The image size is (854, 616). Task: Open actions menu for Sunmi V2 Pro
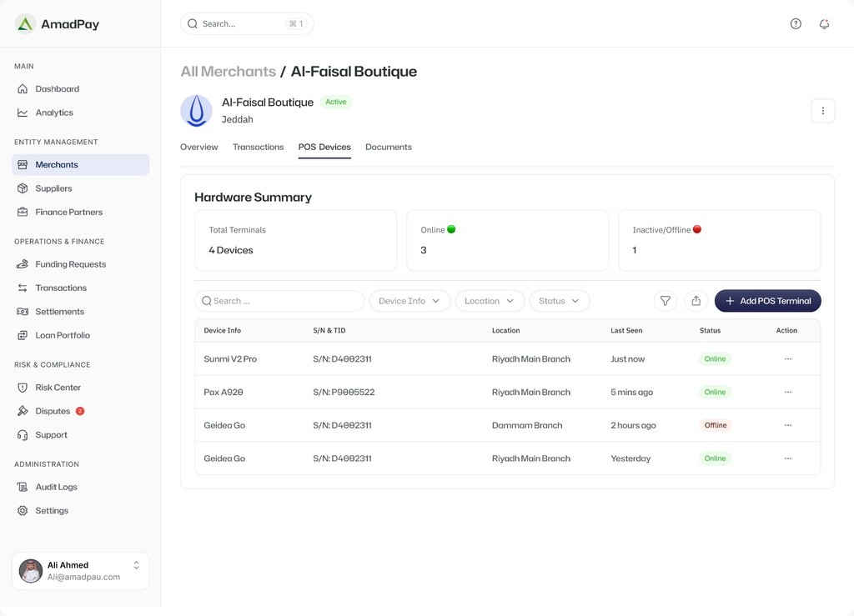[787, 359]
